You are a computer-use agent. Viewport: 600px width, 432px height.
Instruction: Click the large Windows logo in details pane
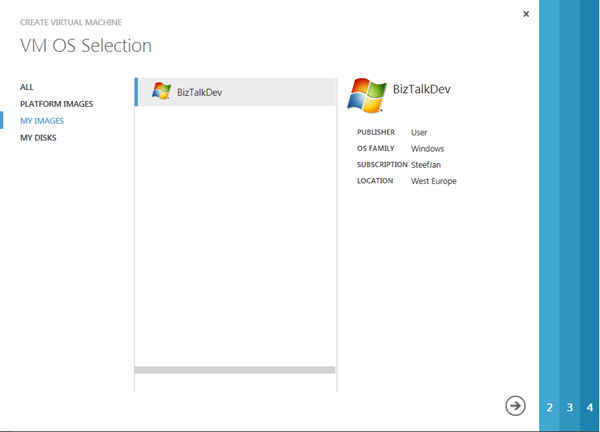366,95
